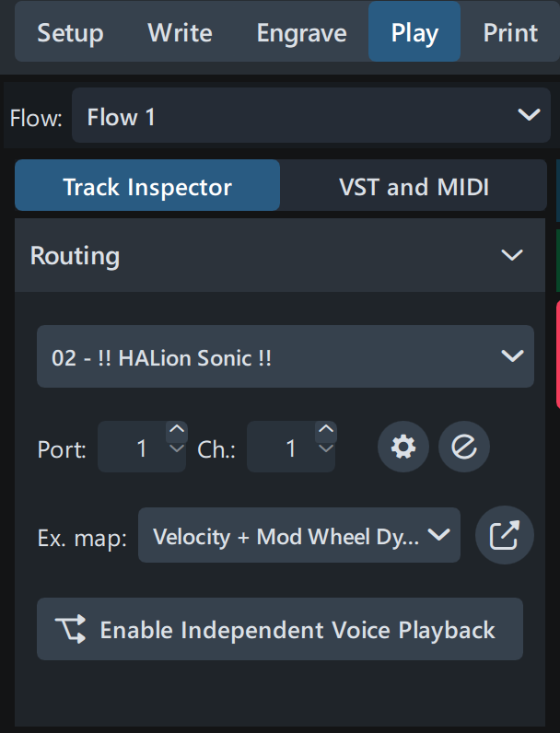The image size is (560, 733).
Task: Click the edit instrument 'e' icon
Action: pos(464,448)
